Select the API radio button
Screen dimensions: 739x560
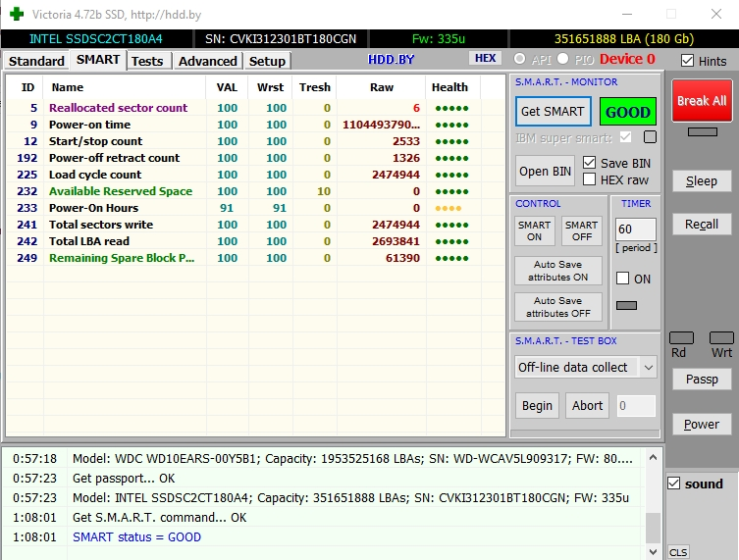(x=519, y=60)
